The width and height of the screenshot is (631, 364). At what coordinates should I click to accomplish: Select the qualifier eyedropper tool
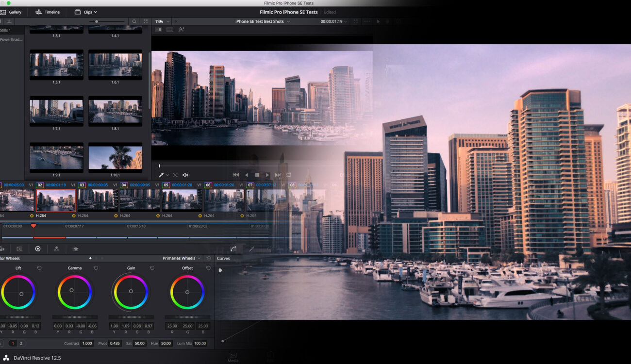(161, 175)
